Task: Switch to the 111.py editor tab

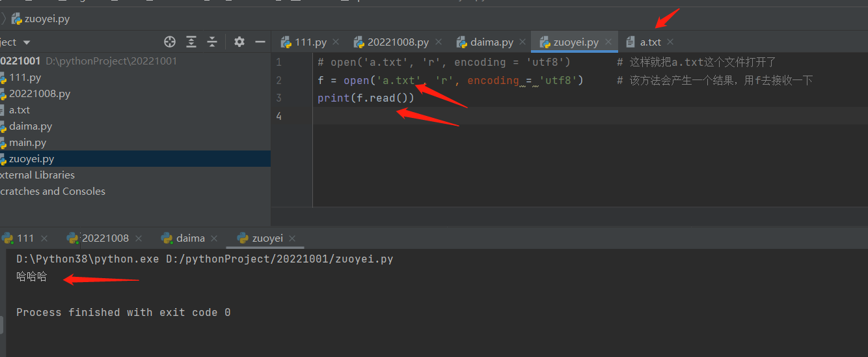Action: point(310,42)
